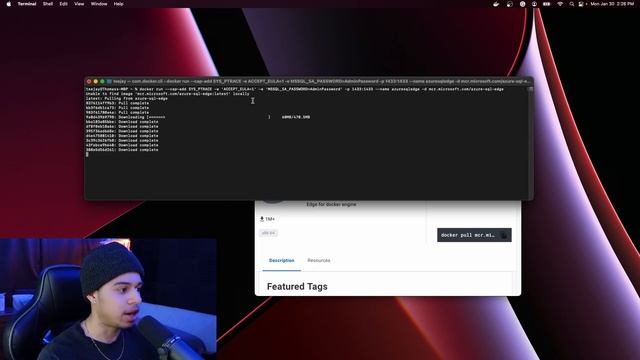Close the Terminal window with red button
The image size is (640, 360).
[x=89, y=82]
